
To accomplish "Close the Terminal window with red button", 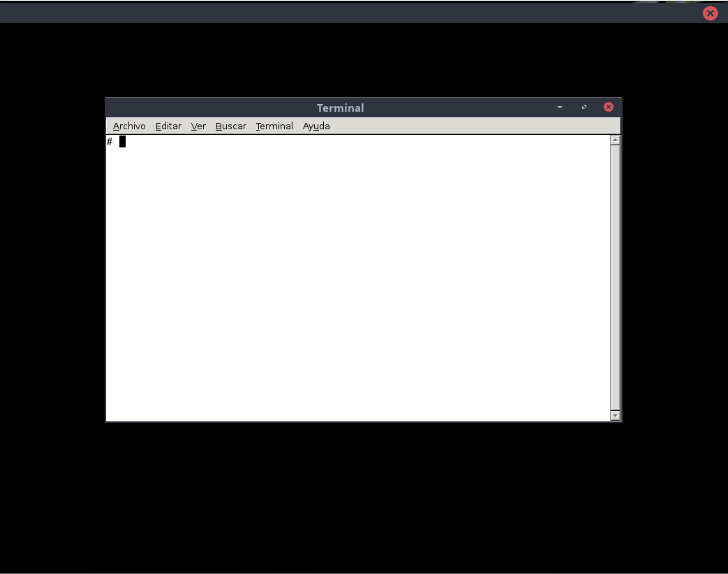I will [609, 107].
